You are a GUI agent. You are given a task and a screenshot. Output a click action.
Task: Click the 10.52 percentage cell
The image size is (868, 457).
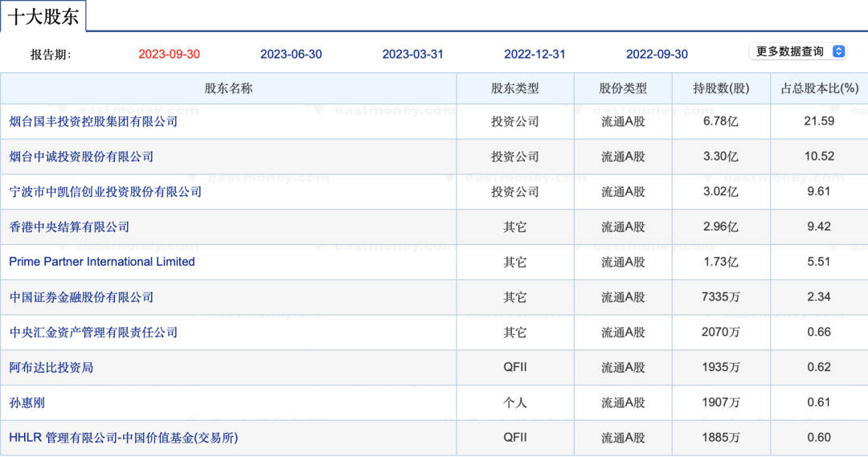(x=819, y=157)
